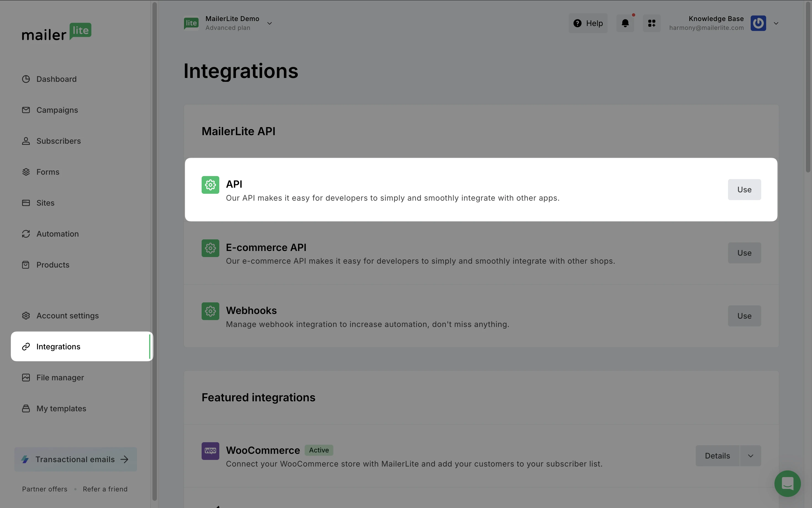Open File manager

click(60, 377)
